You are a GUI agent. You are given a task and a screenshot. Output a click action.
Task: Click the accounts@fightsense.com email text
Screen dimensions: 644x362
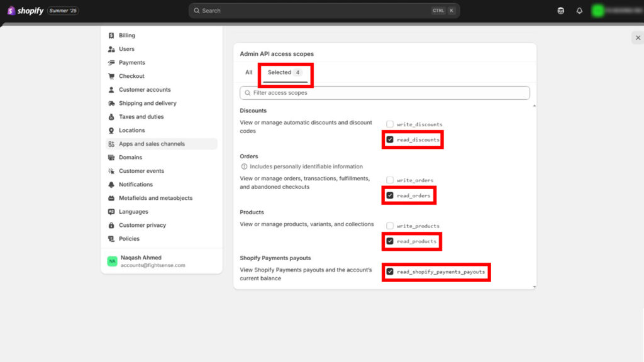[153, 266]
